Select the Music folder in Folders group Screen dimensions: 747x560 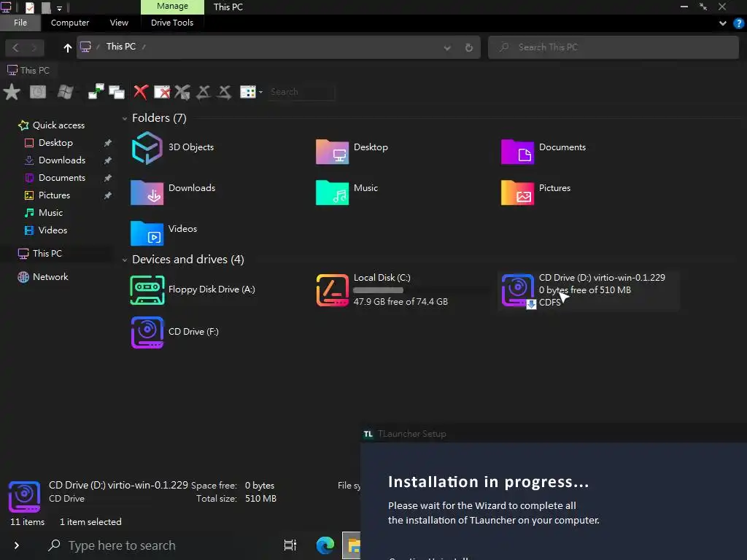click(x=347, y=192)
